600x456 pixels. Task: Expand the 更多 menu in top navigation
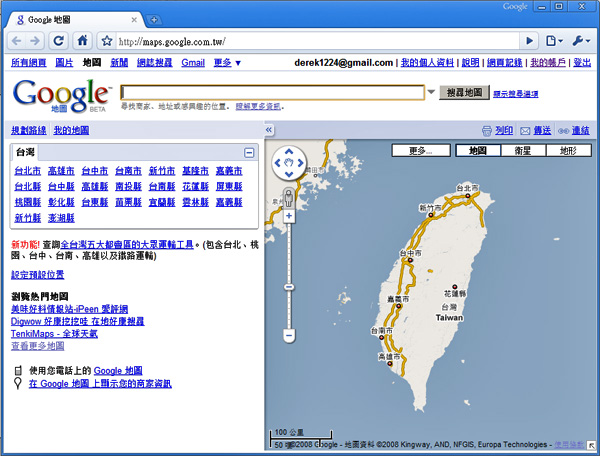[x=227, y=62]
